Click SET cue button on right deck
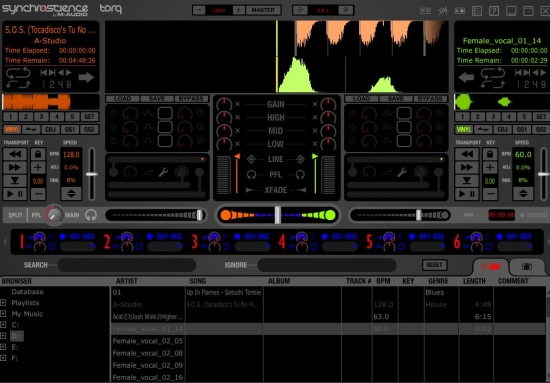 pyautogui.click(x=541, y=116)
